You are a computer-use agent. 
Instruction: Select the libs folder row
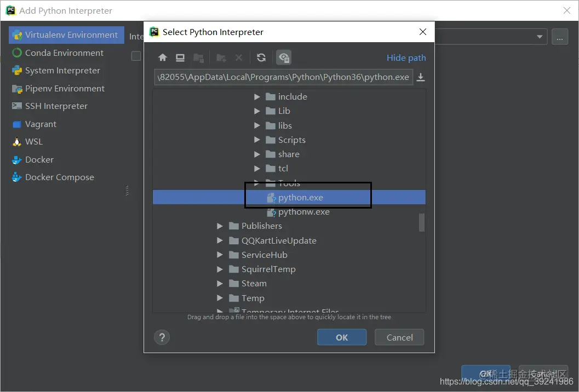pyautogui.click(x=289, y=125)
